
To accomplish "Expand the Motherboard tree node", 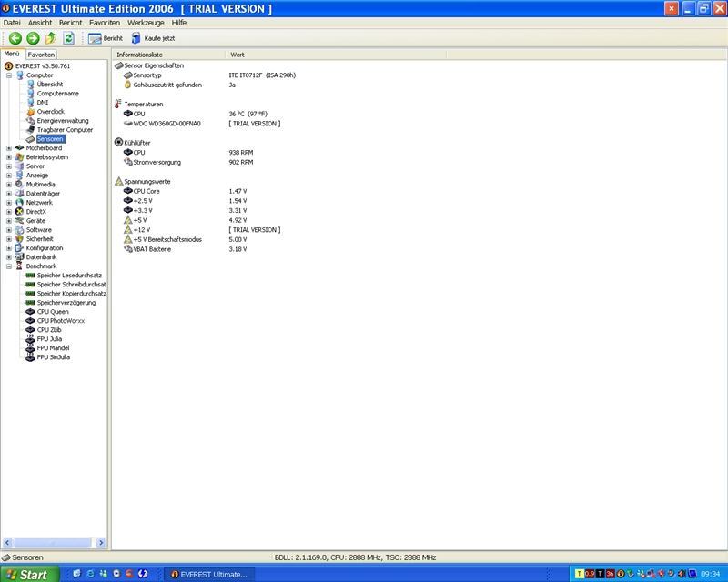I will click(9, 148).
